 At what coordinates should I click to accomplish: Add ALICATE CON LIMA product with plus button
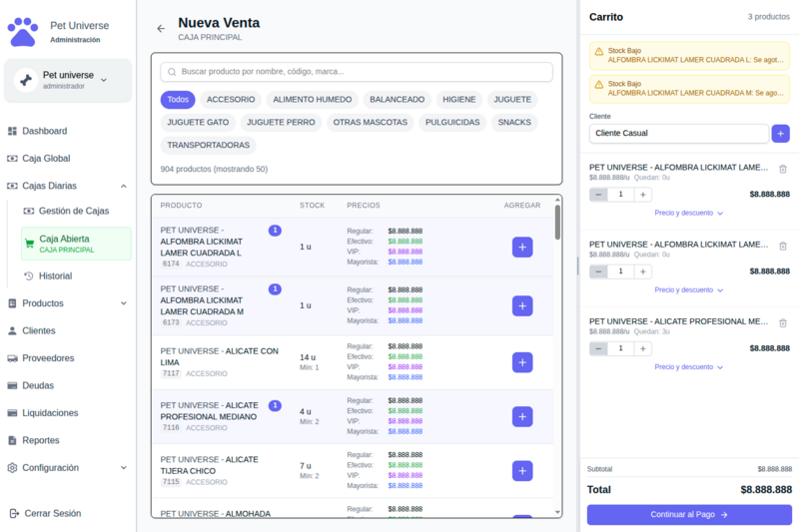pos(522,362)
